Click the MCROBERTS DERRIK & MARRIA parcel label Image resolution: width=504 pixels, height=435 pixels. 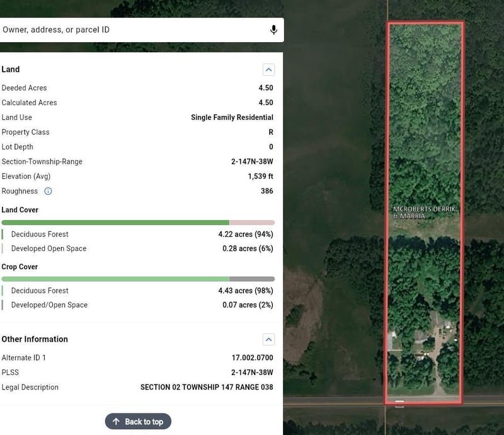point(424,212)
